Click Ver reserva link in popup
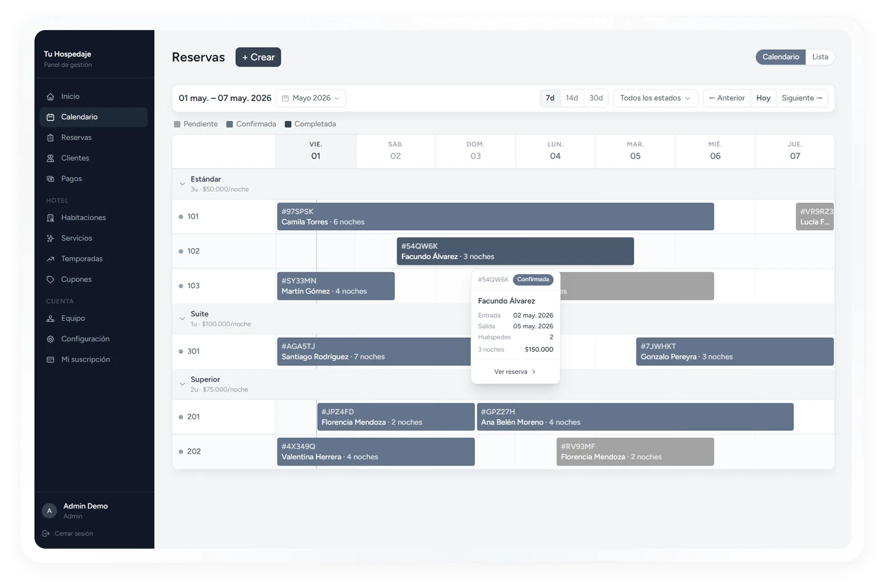Image resolution: width=886 pixels, height=588 pixels. click(515, 372)
